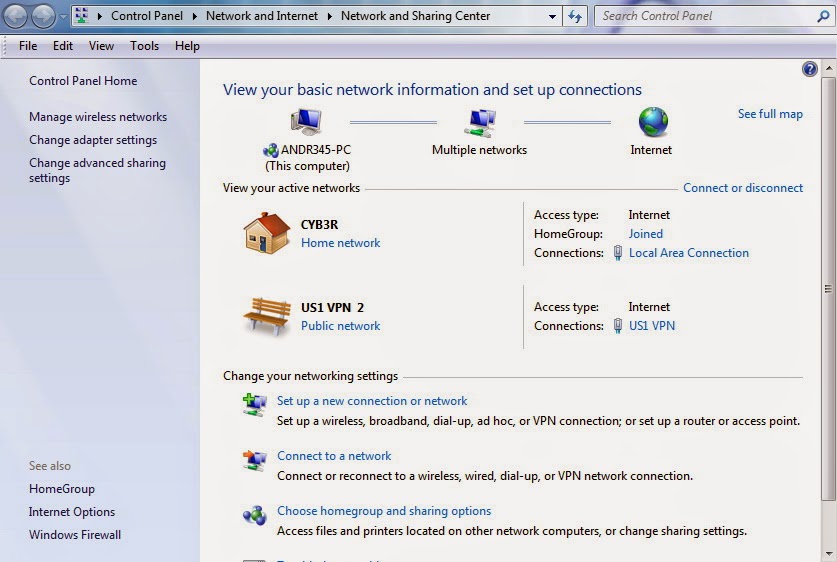
Task: Open the View menu
Action: pos(101,46)
